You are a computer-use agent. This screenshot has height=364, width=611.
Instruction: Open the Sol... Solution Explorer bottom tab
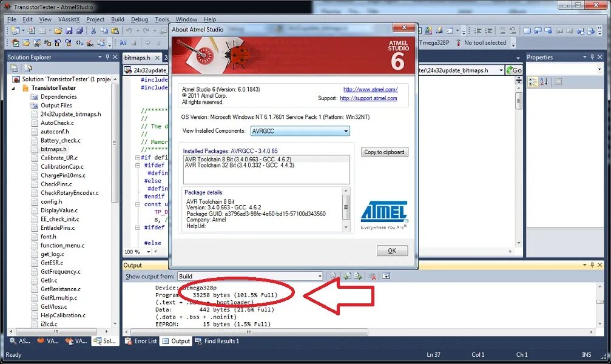pyautogui.click(x=105, y=341)
